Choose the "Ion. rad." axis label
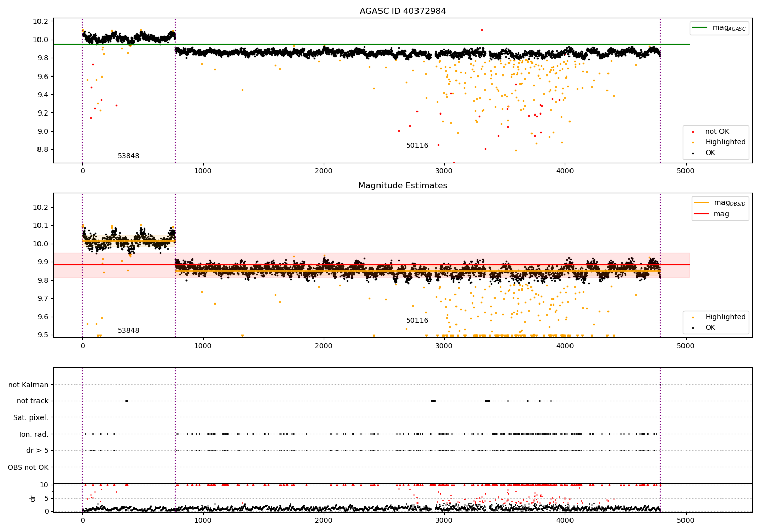The image size is (760, 532). (x=34, y=434)
